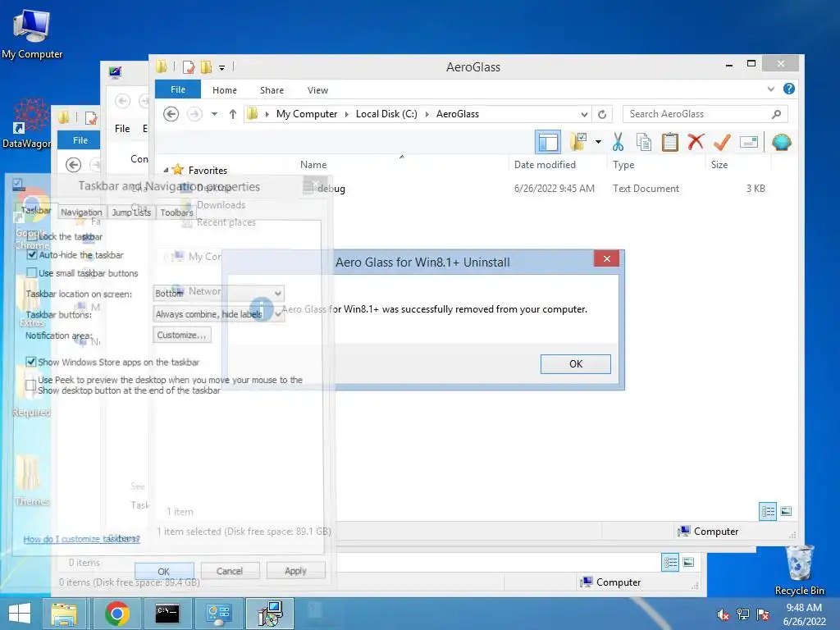Click the quick access Properties icon

coord(189,67)
